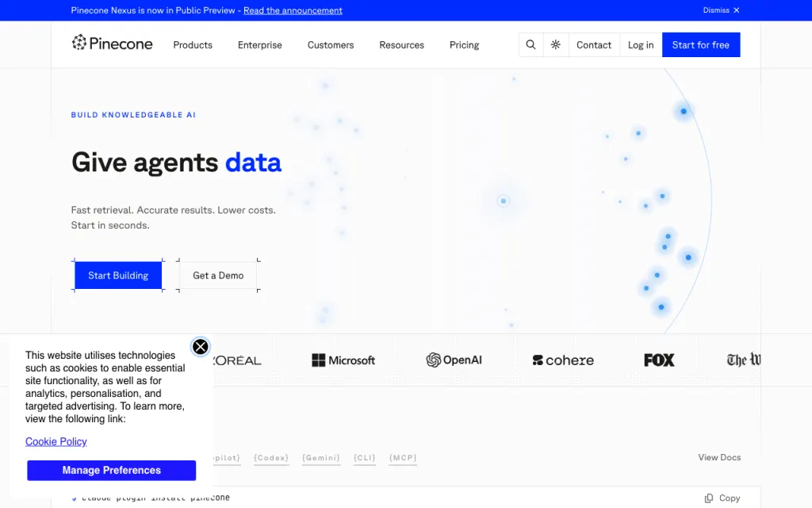The height and width of the screenshot is (508, 812).
Task: Click the Get a Demo button
Action: [x=218, y=275]
